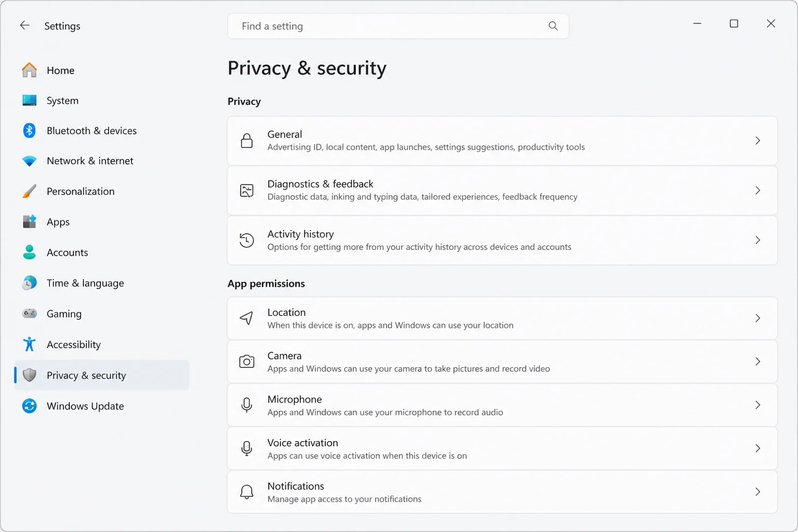Click the search magnifier icon
798x532 pixels.
tap(553, 26)
